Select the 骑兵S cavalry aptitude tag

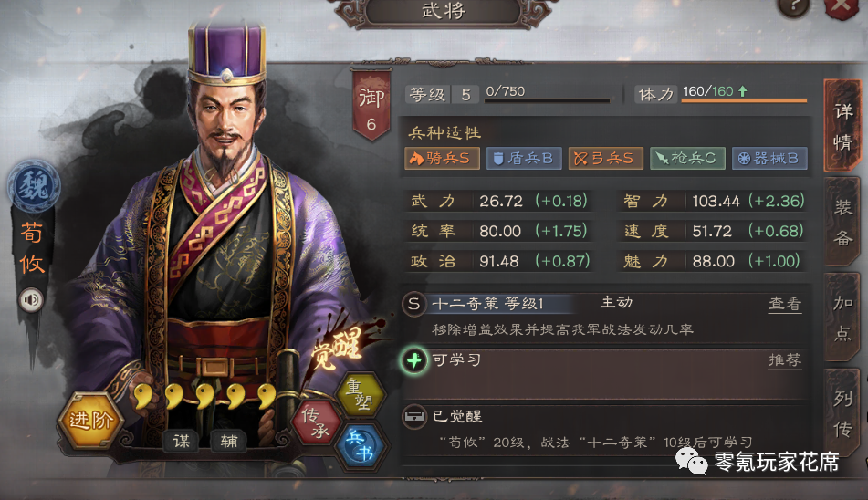pos(442,158)
